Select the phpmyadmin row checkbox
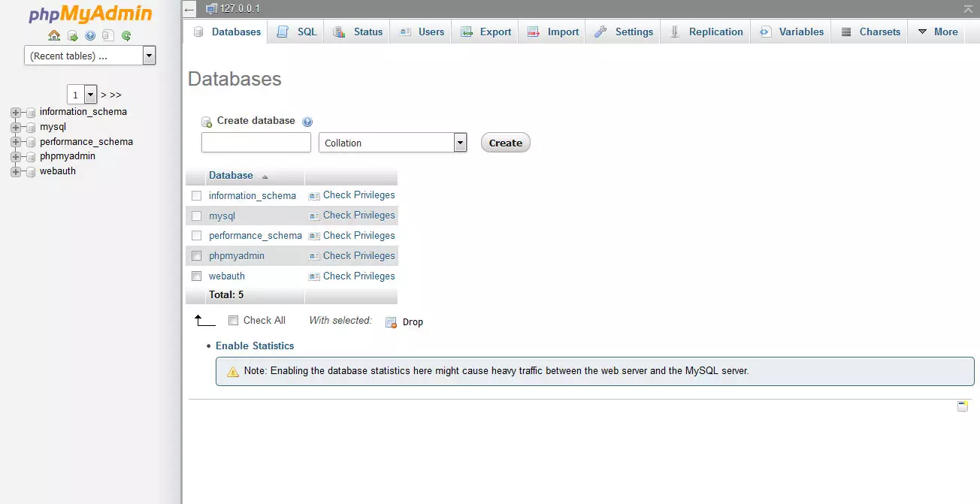 [x=197, y=256]
